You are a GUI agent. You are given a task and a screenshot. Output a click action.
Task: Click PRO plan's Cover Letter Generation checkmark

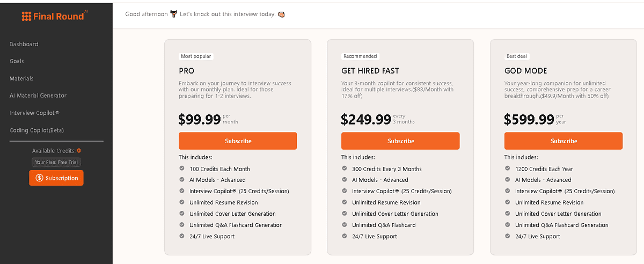[182, 214]
